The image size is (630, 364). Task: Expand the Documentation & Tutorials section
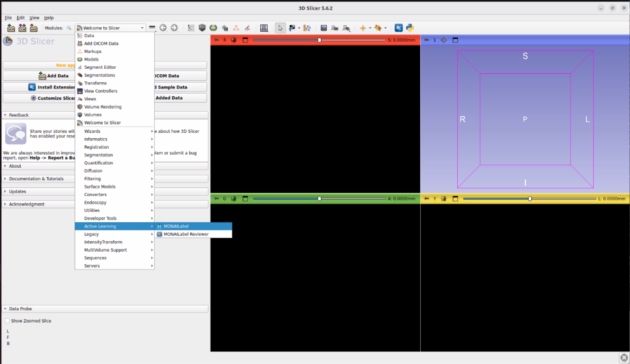tap(36, 179)
